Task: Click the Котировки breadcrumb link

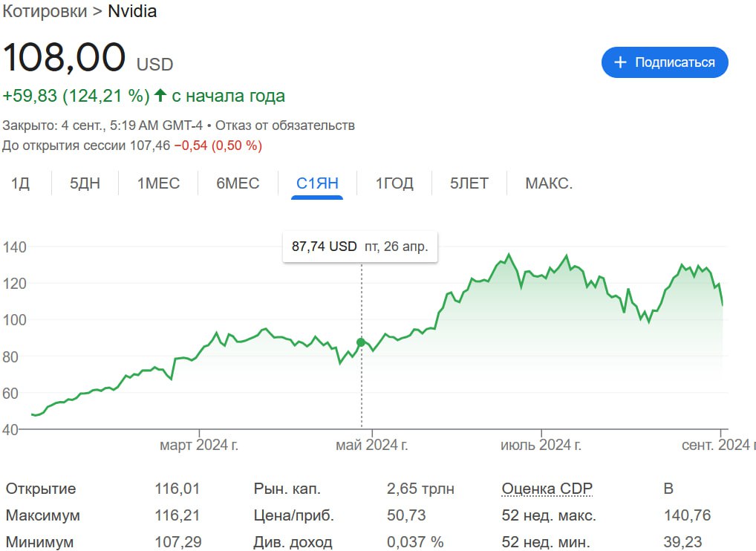Action: (45, 11)
